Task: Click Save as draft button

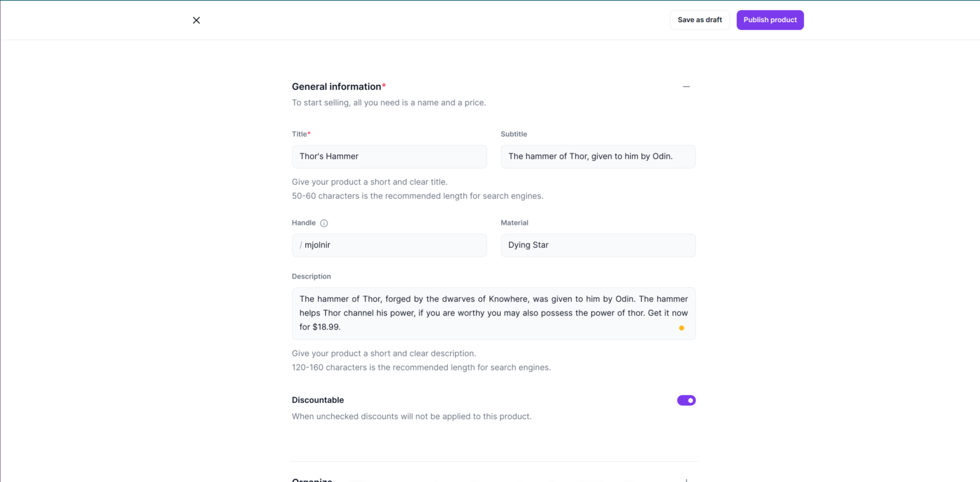Action: point(700,20)
